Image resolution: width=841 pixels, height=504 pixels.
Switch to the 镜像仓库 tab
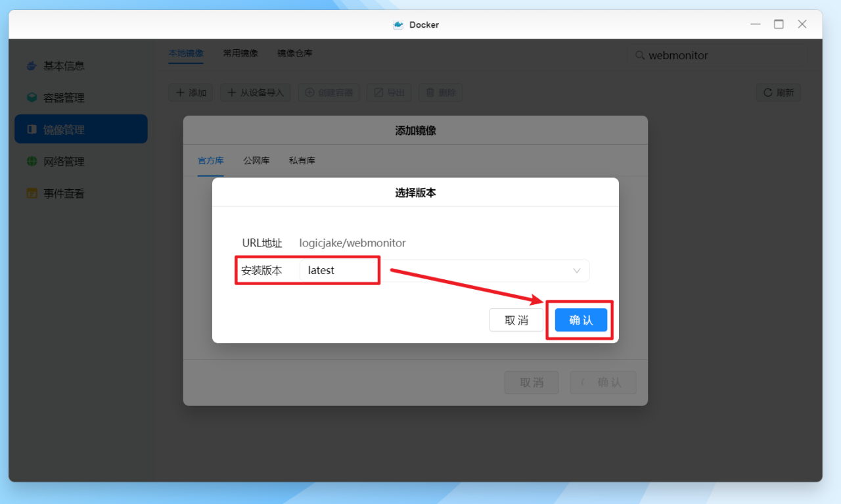click(x=295, y=53)
